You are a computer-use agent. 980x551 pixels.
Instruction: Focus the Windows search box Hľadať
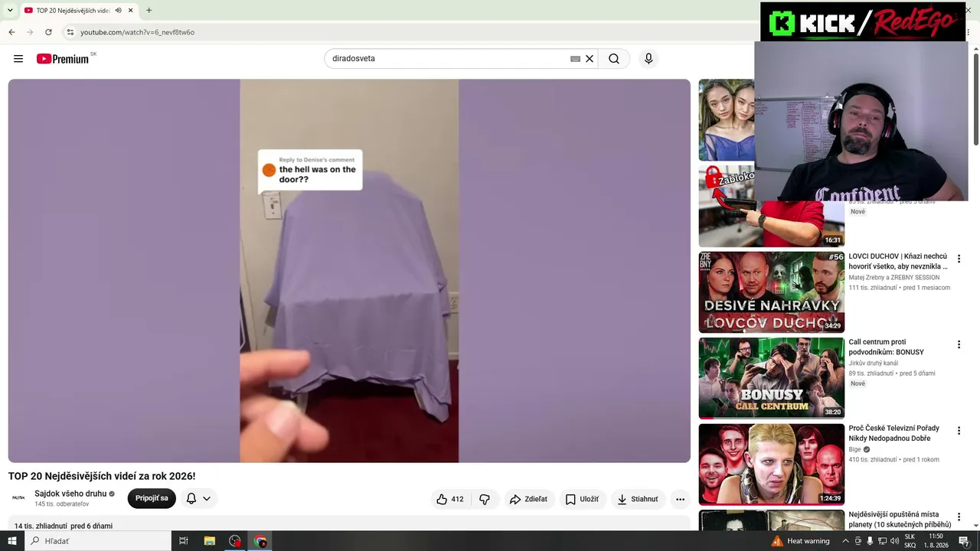click(x=97, y=541)
